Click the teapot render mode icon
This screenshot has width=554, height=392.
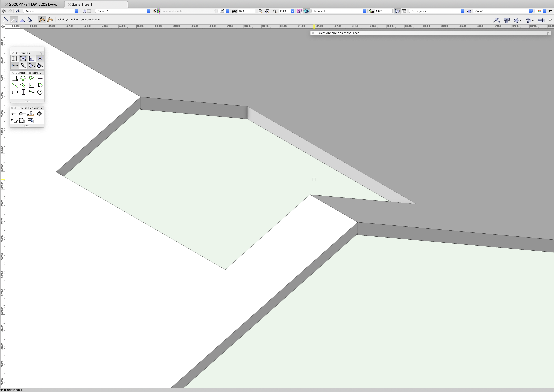click(x=469, y=11)
